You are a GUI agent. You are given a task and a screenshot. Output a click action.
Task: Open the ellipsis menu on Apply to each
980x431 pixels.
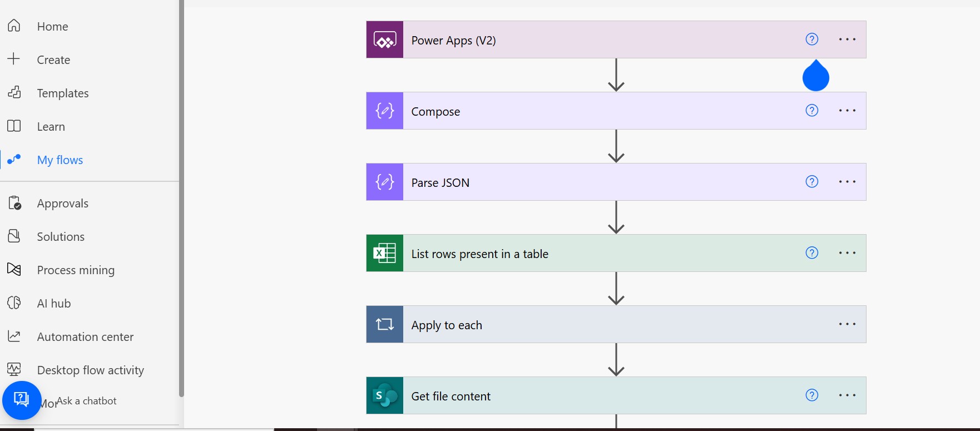pos(847,324)
